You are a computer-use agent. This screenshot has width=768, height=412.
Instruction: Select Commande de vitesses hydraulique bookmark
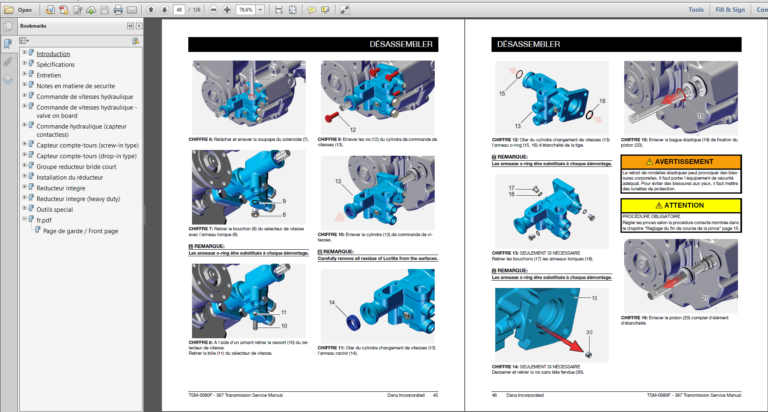click(84, 97)
